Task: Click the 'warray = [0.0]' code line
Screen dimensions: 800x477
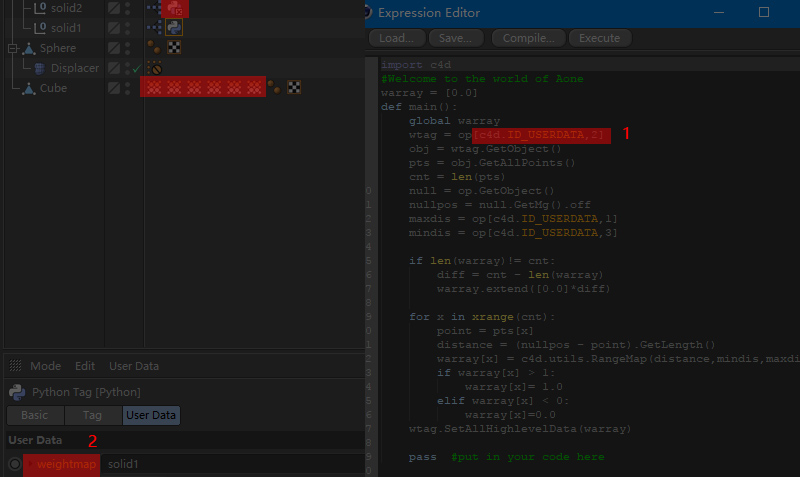Action: 429,93
